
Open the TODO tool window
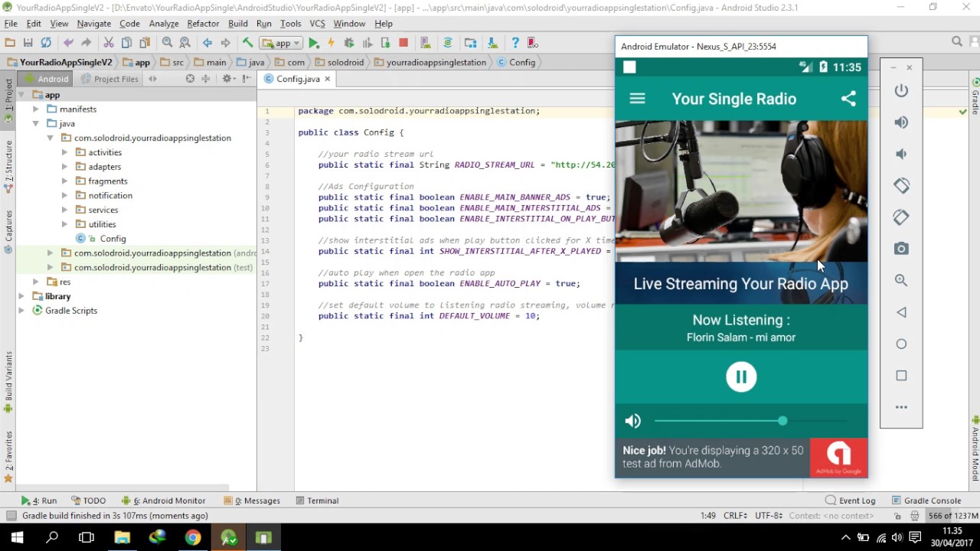[x=88, y=500]
